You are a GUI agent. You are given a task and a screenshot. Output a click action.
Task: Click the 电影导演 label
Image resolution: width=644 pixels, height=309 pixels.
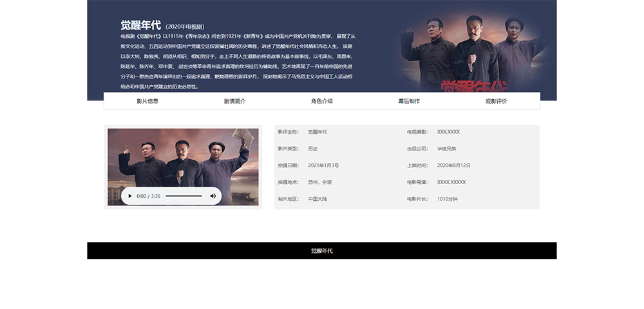417,182
